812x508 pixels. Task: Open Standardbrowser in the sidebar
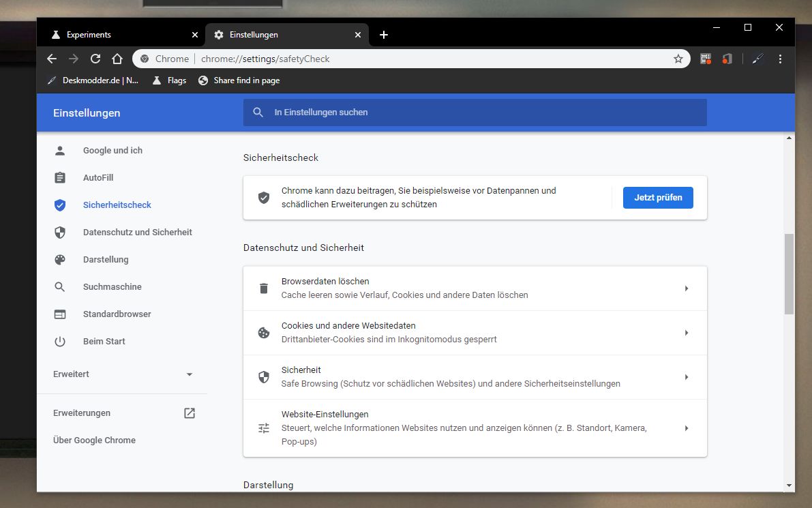tap(117, 314)
